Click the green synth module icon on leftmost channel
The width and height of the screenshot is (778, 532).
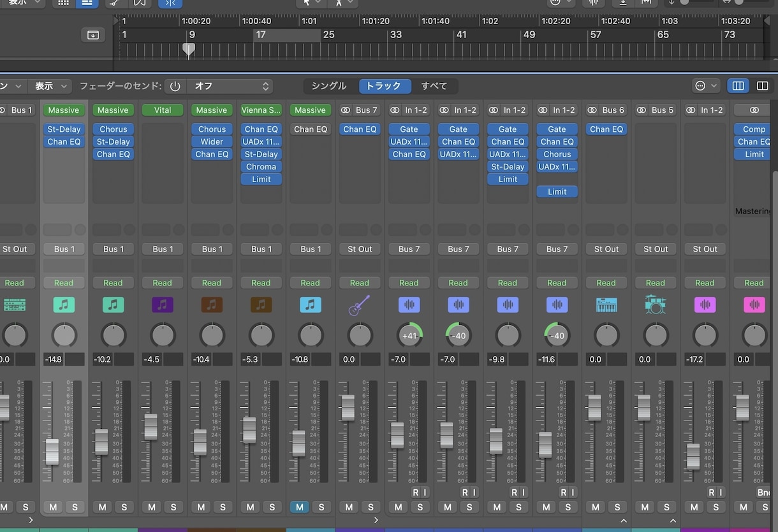click(x=14, y=305)
